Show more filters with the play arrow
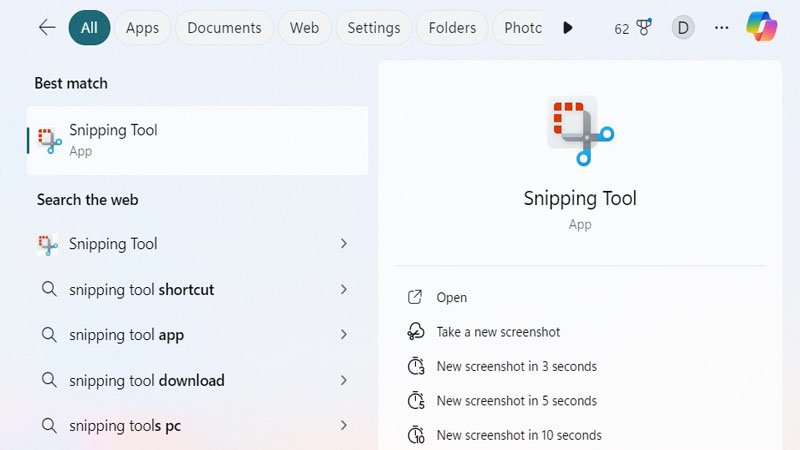 pyautogui.click(x=568, y=28)
